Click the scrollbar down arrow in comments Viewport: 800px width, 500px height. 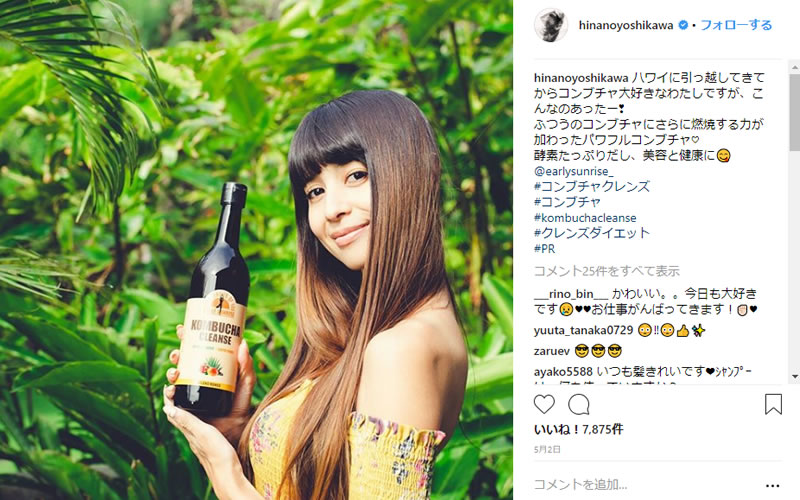(x=795, y=377)
